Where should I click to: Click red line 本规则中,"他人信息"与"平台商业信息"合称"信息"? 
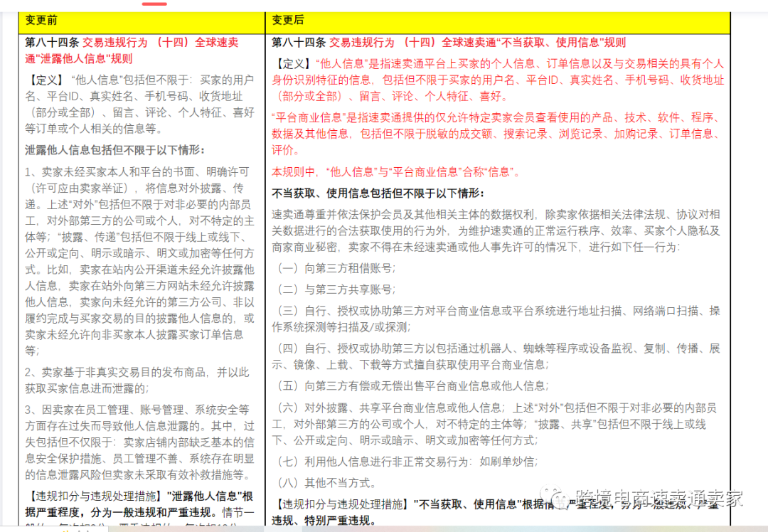pyautogui.click(x=397, y=172)
